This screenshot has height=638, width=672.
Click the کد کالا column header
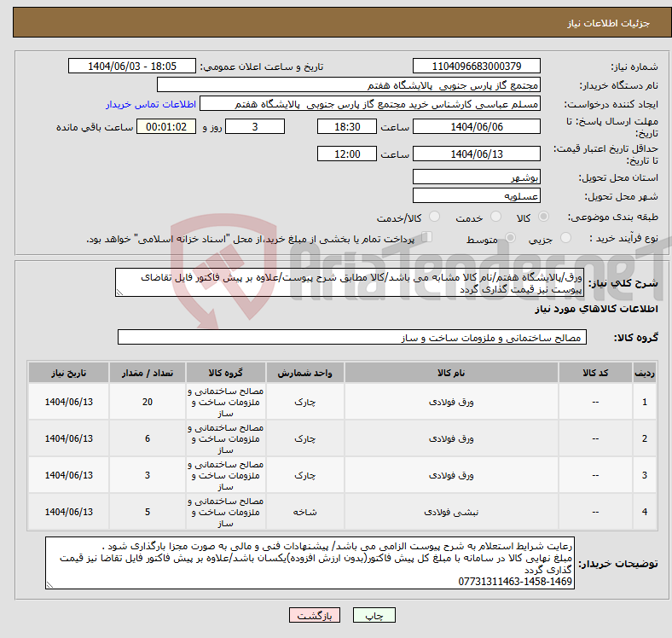point(595,373)
